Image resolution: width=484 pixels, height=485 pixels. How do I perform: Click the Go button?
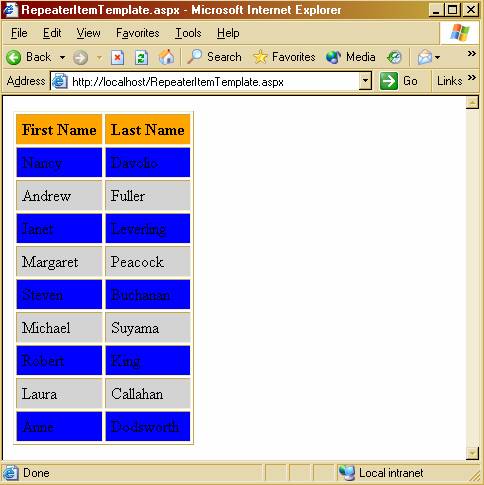click(x=399, y=81)
